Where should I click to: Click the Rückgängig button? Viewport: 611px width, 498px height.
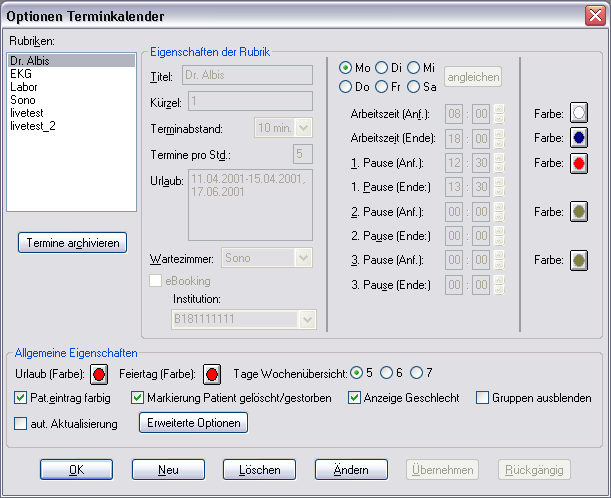(x=534, y=470)
